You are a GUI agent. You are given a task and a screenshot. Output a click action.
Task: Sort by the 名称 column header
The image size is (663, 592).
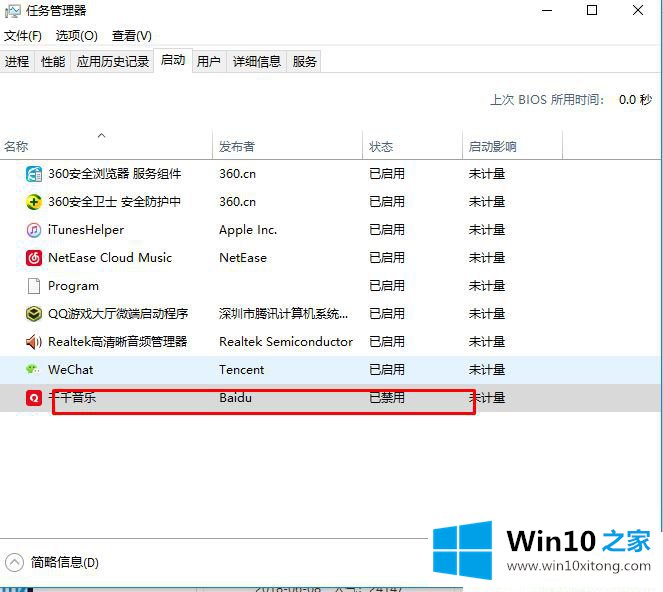click(x=106, y=146)
